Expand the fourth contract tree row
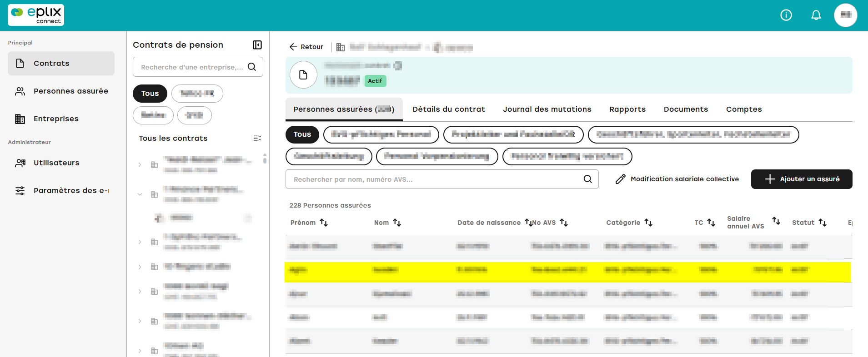Image resolution: width=868 pixels, height=357 pixels. point(140,267)
